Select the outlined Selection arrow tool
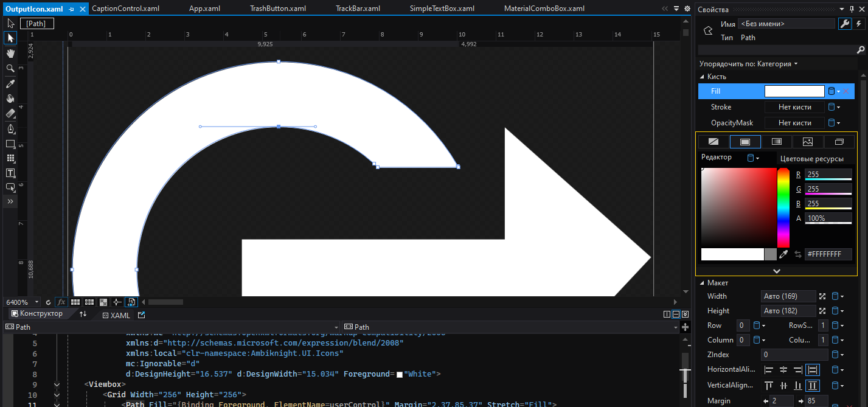868x407 pixels. pyautogui.click(x=10, y=23)
